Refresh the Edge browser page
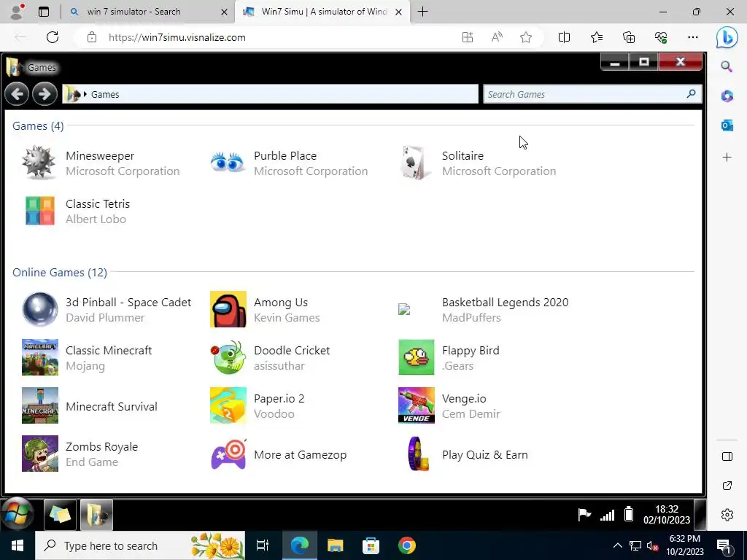The image size is (747, 560). [53, 37]
